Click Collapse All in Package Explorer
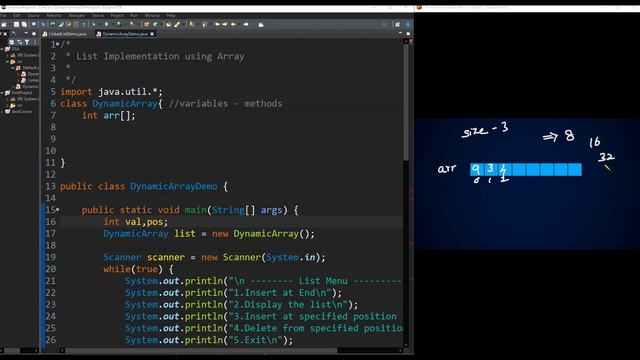 pos(12,42)
